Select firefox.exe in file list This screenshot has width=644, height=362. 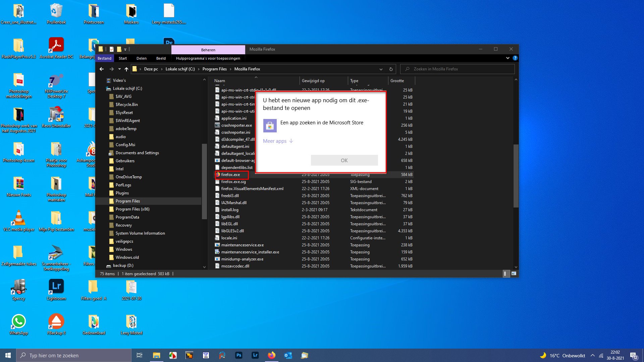(x=231, y=175)
